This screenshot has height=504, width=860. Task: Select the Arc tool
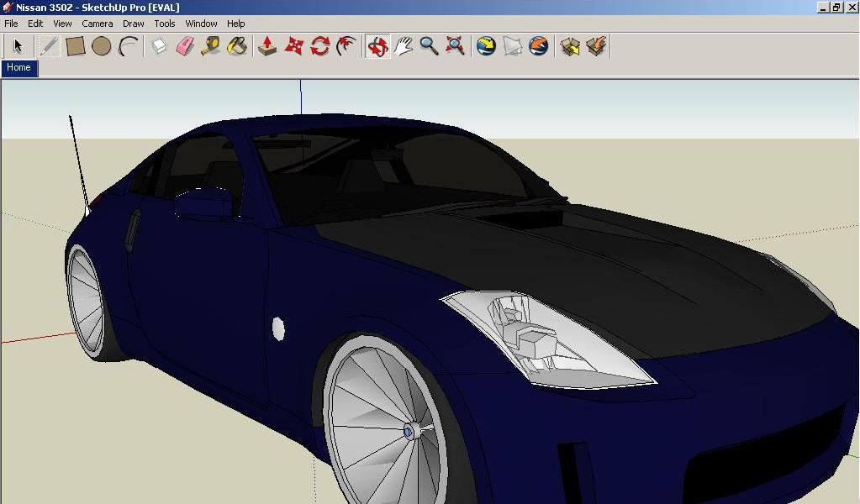coord(129,46)
